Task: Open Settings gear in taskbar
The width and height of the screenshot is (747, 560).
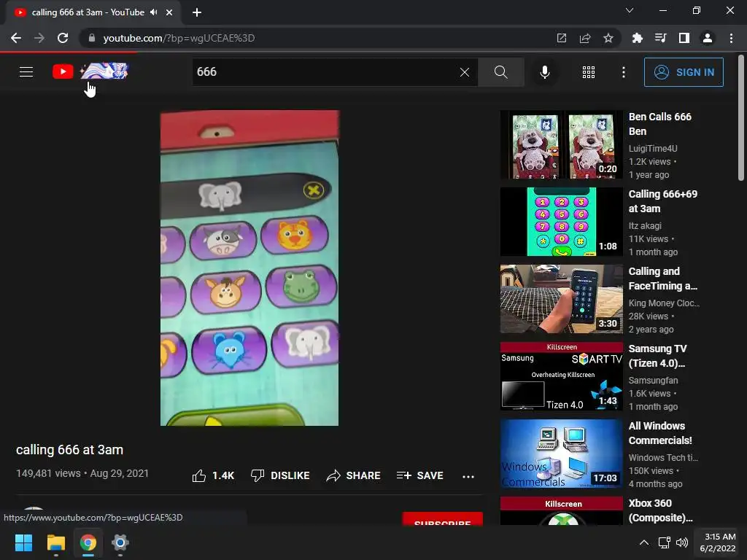Action: (120, 542)
